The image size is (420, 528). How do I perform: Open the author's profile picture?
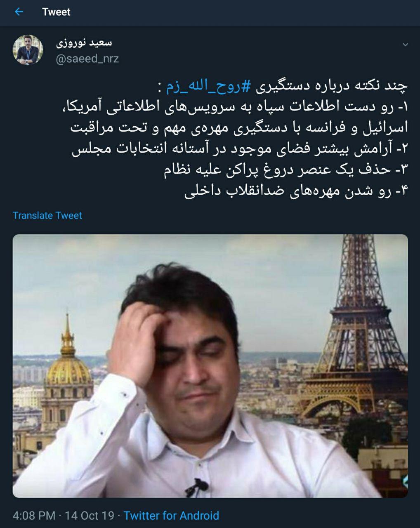pos(28,50)
